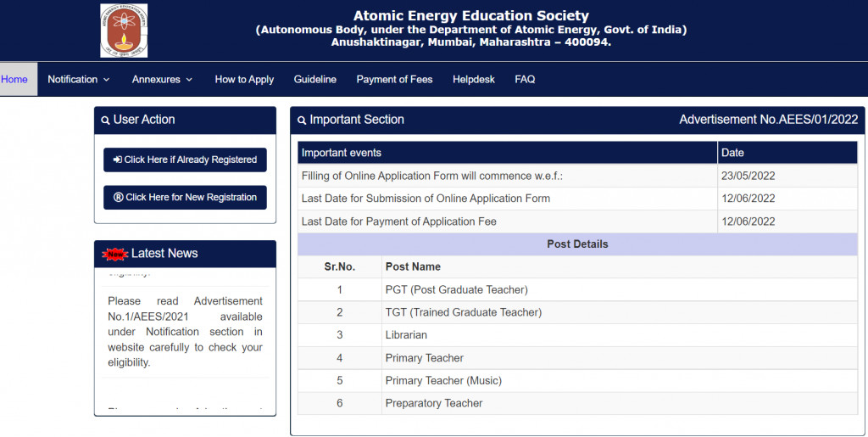The image size is (868, 437).
Task: Expand the Annexures dropdown menu
Action: (x=162, y=79)
